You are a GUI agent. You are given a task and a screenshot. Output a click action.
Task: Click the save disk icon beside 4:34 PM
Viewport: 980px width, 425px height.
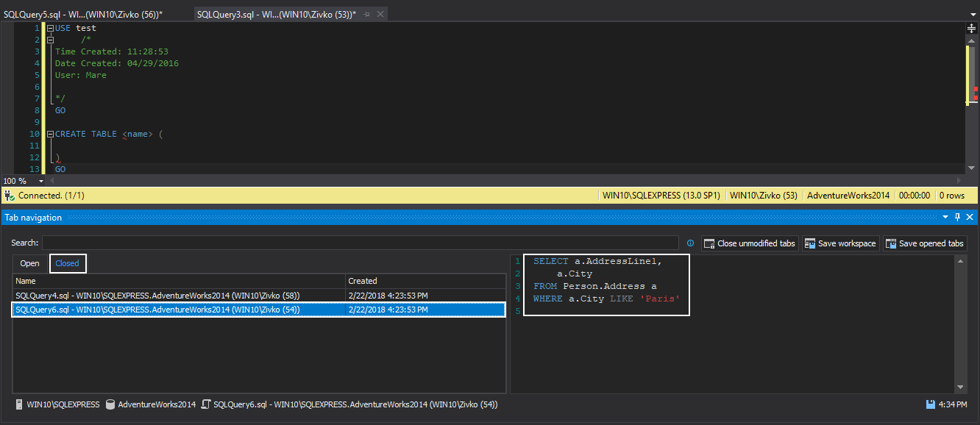click(931, 404)
